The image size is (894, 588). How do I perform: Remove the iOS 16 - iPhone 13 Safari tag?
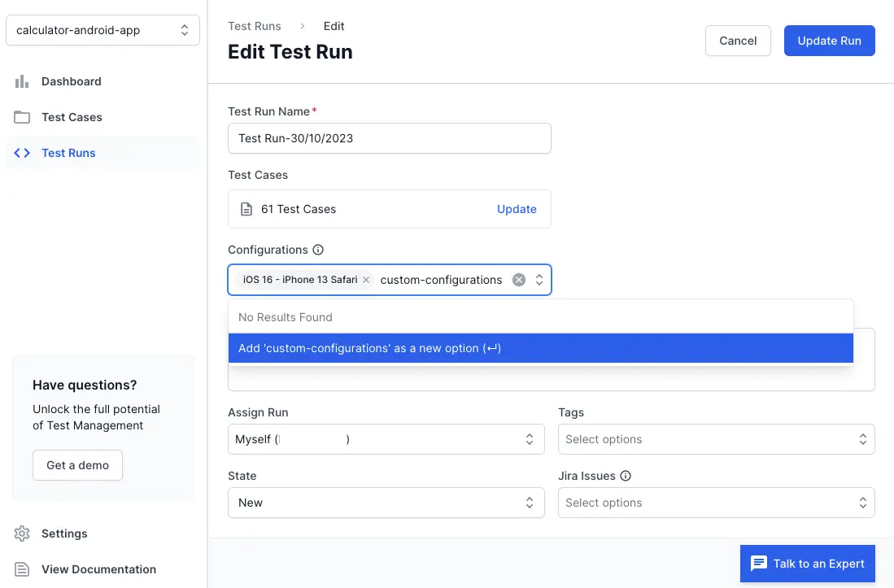[x=366, y=280]
